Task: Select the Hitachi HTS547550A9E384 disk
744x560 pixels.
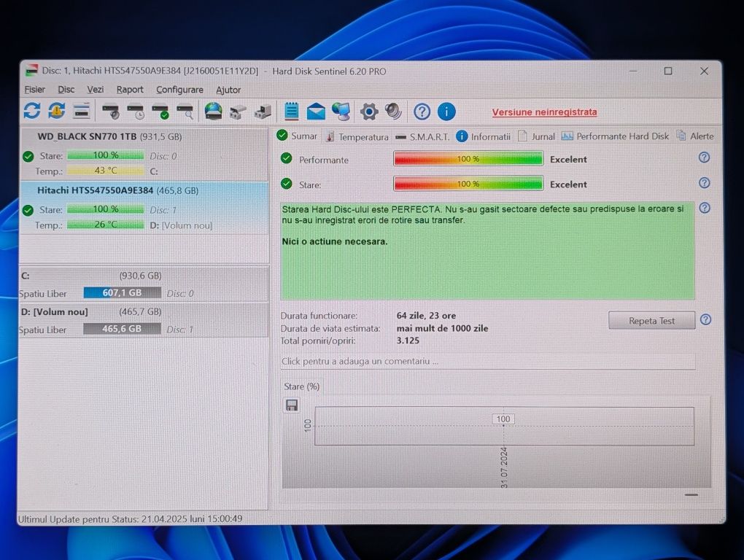Action: (x=144, y=208)
